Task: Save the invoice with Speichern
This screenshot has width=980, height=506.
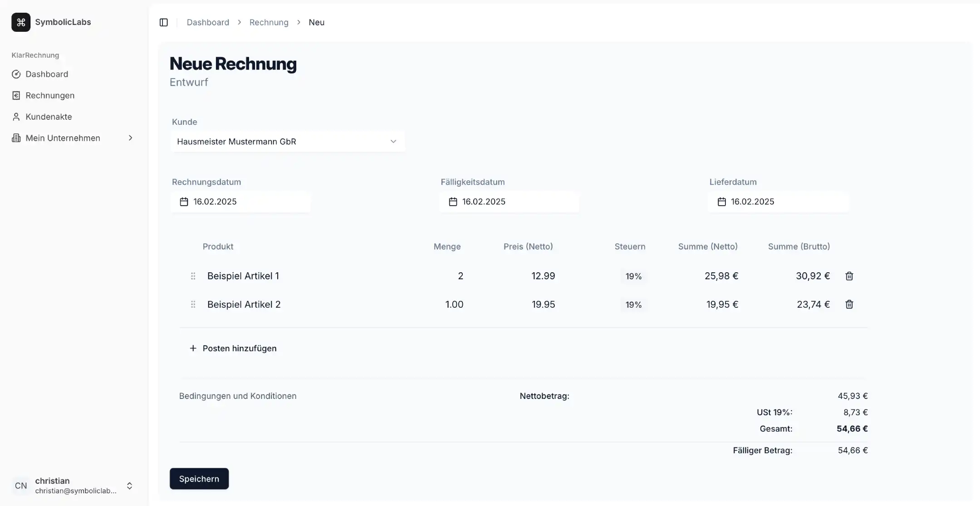Action: click(x=199, y=479)
